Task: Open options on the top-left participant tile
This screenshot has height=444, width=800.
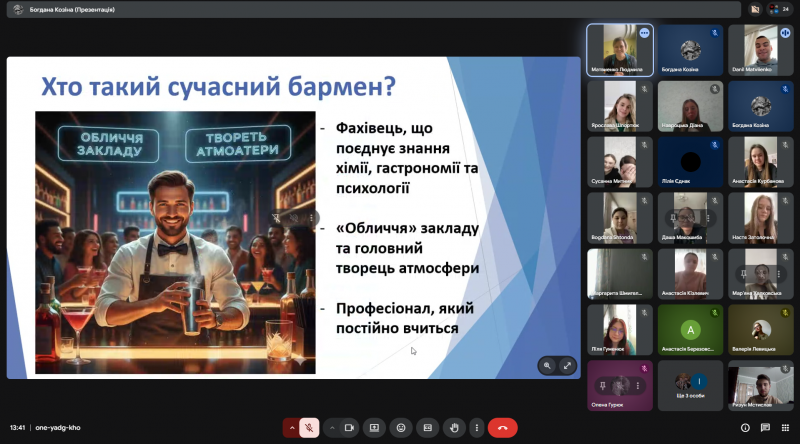Action: 644,33
